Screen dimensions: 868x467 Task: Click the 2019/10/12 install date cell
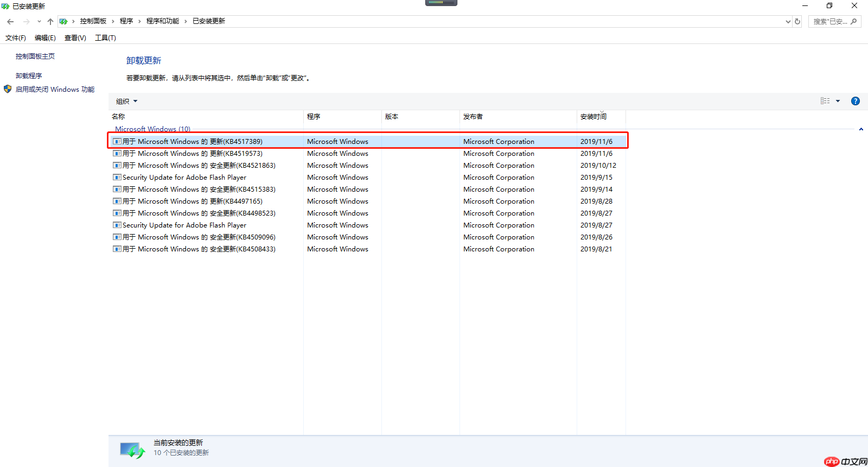[x=598, y=166]
